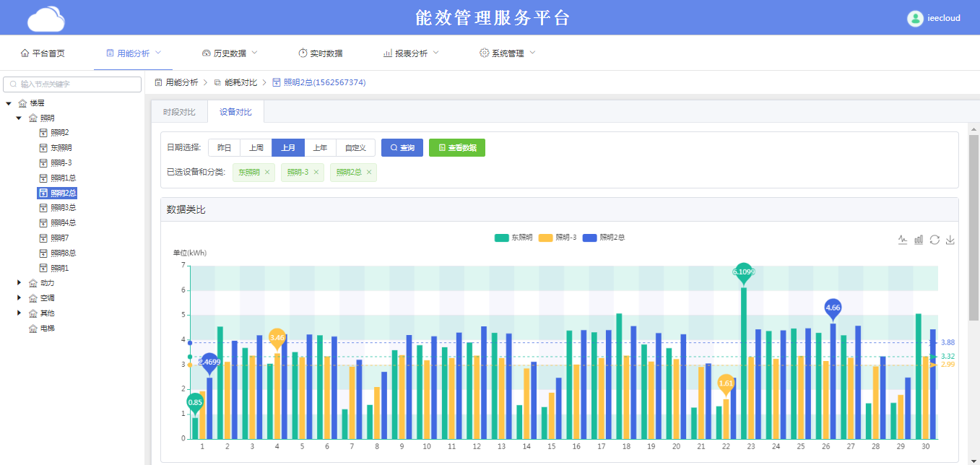Click the 4.66 max marker pin
This screenshot has width=980, height=465.
[833, 308]
